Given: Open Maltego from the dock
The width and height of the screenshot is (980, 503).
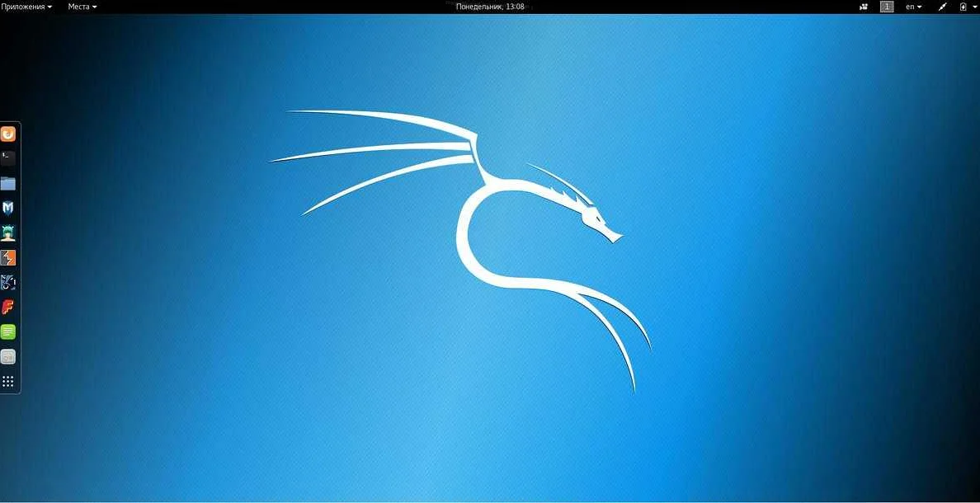Looking at the screenshot, I should pos(8,283).
